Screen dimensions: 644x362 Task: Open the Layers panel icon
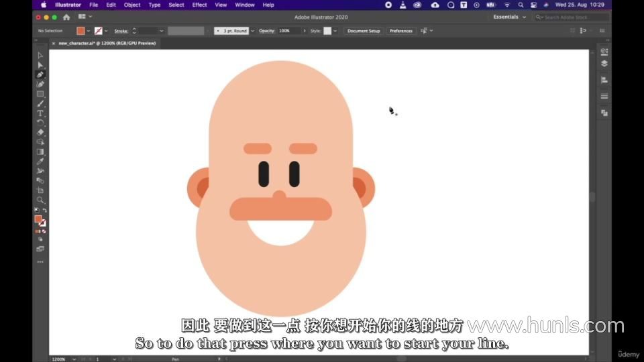[x=604, y=64]
